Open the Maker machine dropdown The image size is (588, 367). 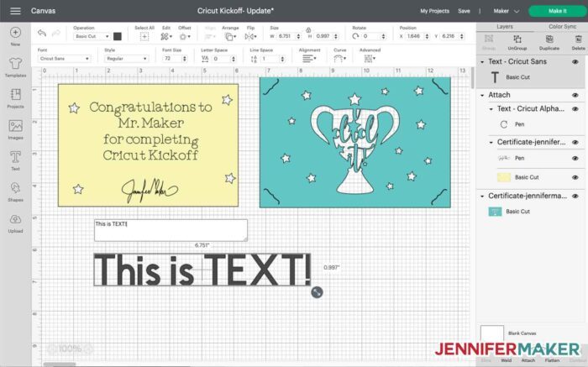point(506,11)
